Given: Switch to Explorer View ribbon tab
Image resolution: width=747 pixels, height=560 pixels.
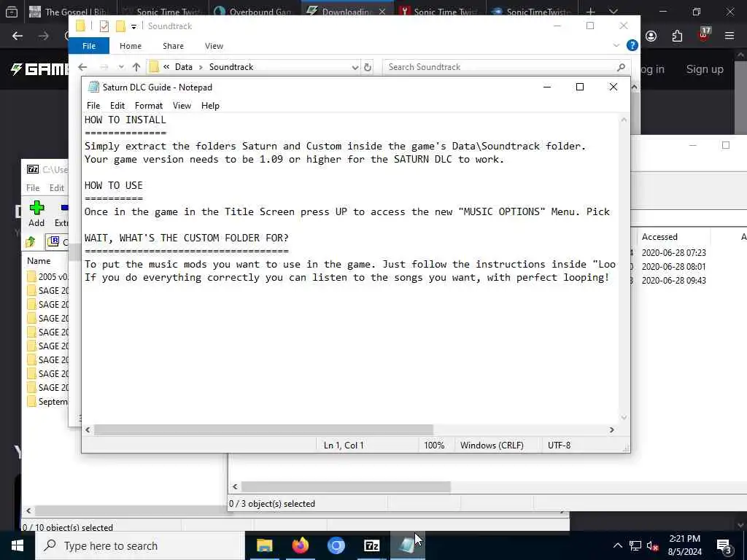Looking at the screenshot, I should pos(214,46).
